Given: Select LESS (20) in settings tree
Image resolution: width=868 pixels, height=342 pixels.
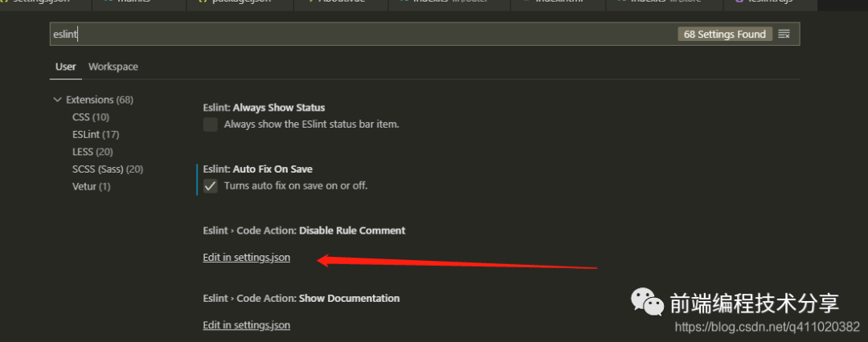Looking at the screenshot, I should pyautogui.click(x=92, y=152).
